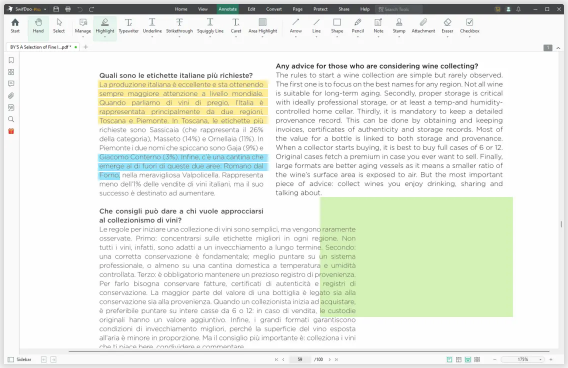Add a new document tab
The width and height of the screenshot is (568, 368).
[x=86, y=47]
